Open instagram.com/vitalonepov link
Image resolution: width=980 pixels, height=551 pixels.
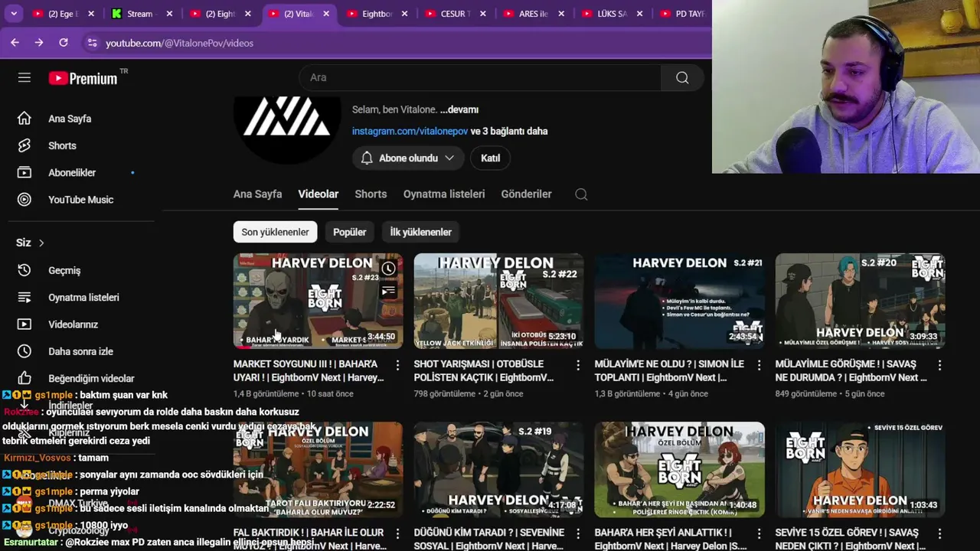(410, 131)
